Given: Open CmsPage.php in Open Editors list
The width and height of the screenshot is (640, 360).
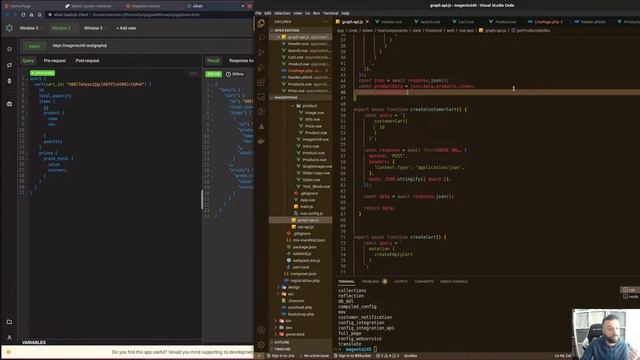Looking at the screenshot, I should click(x=300, y=71).
